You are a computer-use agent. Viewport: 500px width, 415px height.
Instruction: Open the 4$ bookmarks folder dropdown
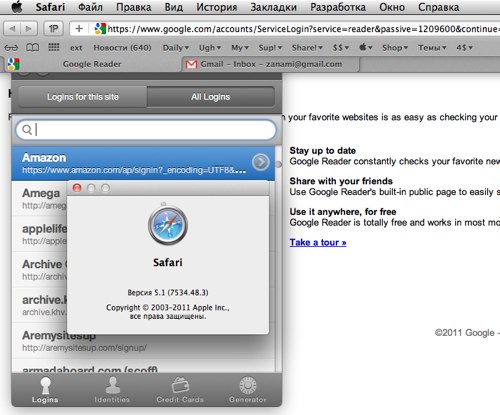464,48
